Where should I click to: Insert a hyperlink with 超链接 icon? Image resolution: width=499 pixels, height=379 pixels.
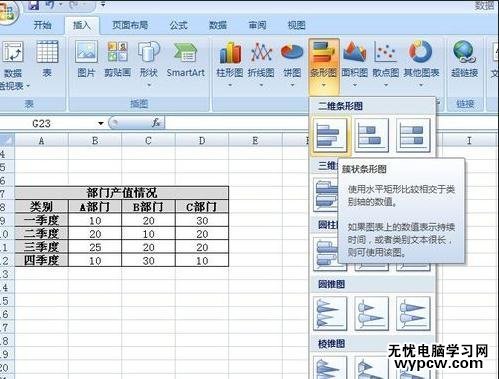[x=464, y=59]
